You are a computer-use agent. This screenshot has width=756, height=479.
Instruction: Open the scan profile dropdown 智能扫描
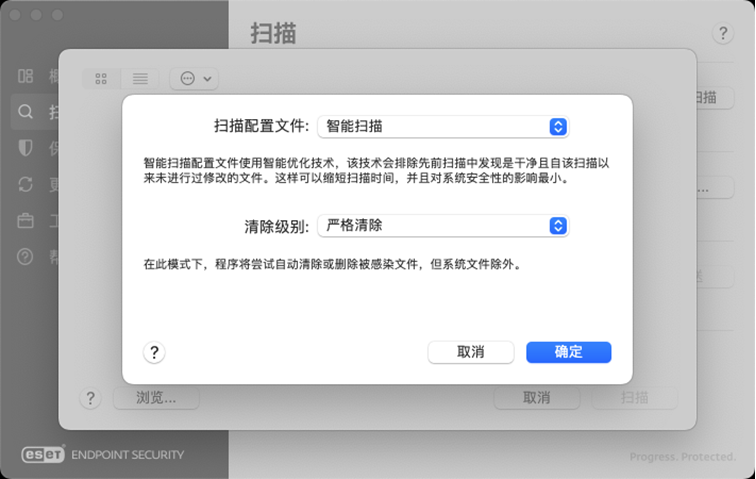443,127
